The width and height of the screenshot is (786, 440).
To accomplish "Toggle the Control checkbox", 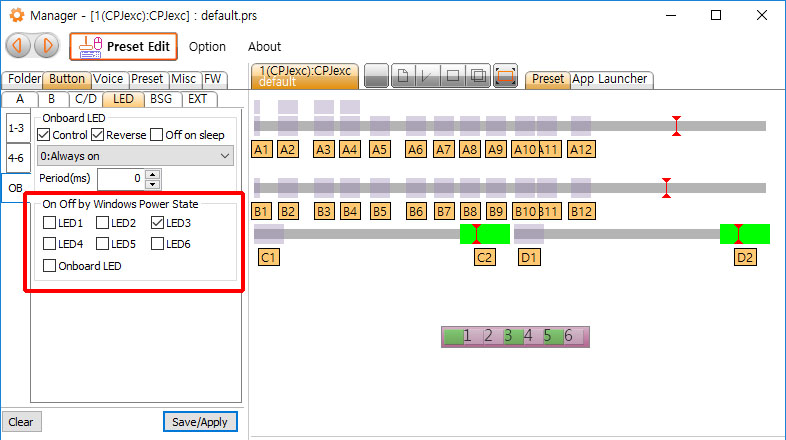I will click(44, 135).
